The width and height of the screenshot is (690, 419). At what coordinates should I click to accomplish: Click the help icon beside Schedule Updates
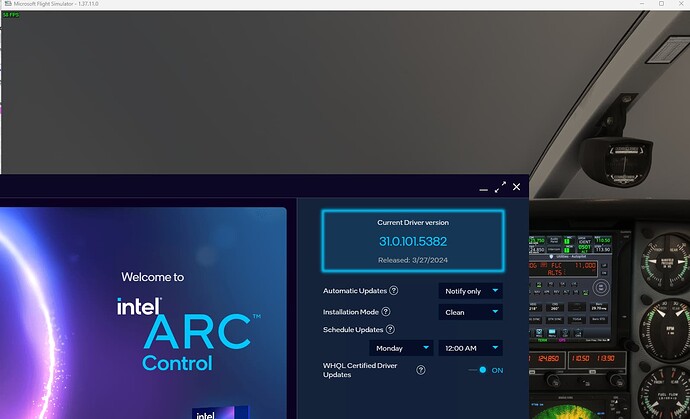[x=390, y=329]
